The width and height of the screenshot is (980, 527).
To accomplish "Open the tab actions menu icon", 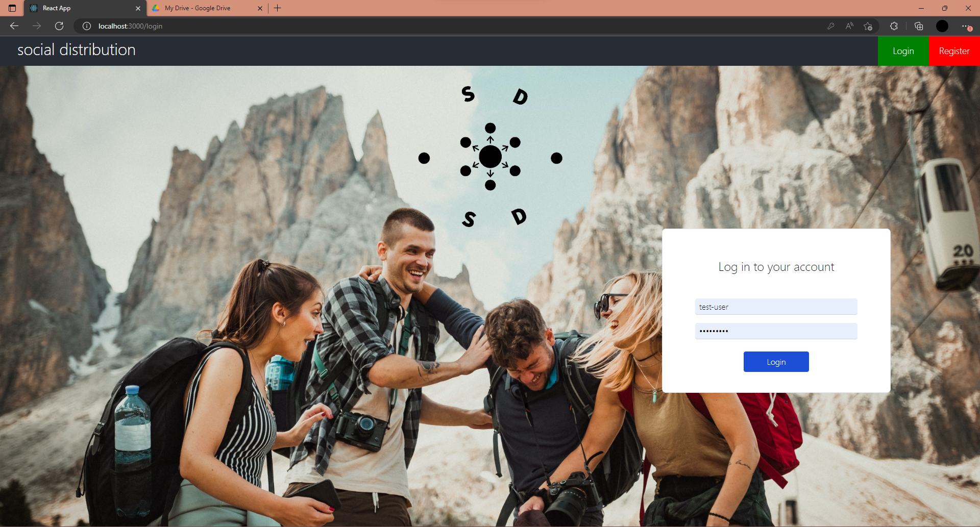I will pos(12,8).
